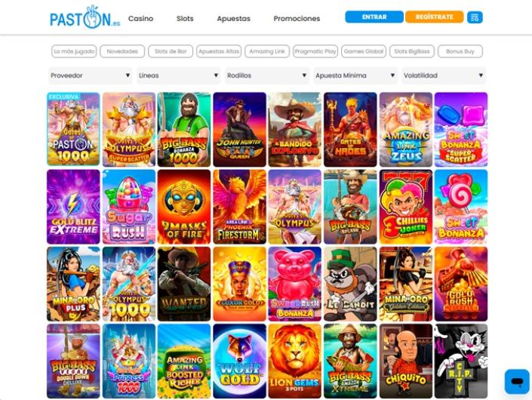The image size is (532, 400).
Task: Launch the Gold Blitz Extreme slot
Action: pyautogui.click(x=73, y=207)
